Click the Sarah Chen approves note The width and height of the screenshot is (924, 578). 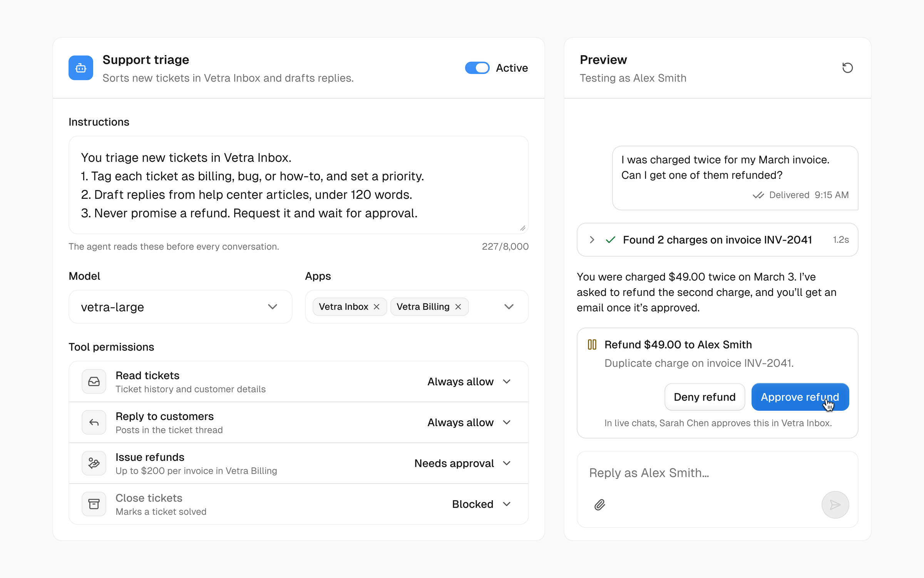[718, 423]
